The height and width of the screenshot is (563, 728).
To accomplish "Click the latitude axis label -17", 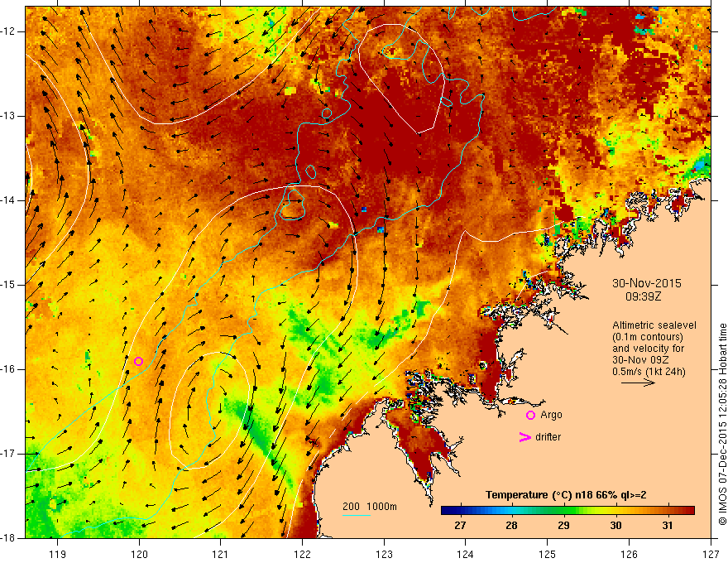I will click(8, 454).
